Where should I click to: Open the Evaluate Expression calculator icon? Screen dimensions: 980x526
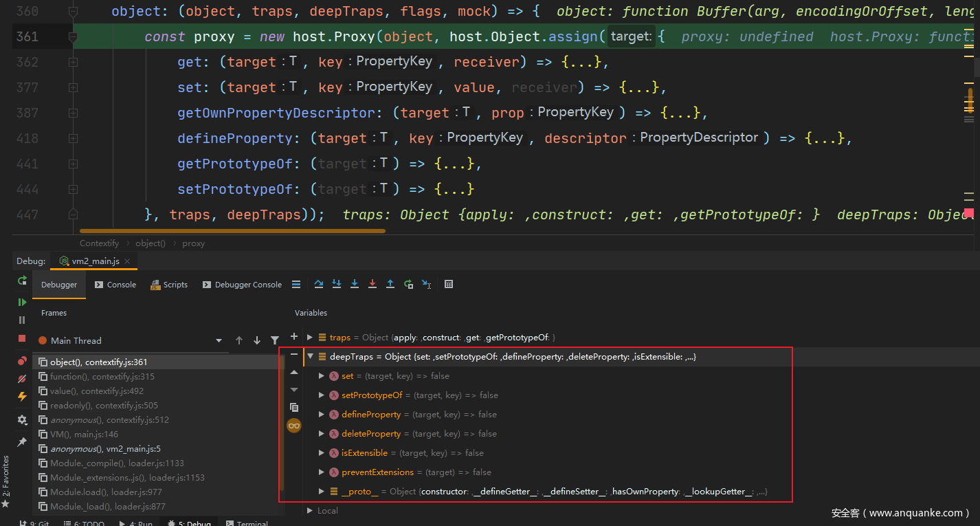[449, 284]
